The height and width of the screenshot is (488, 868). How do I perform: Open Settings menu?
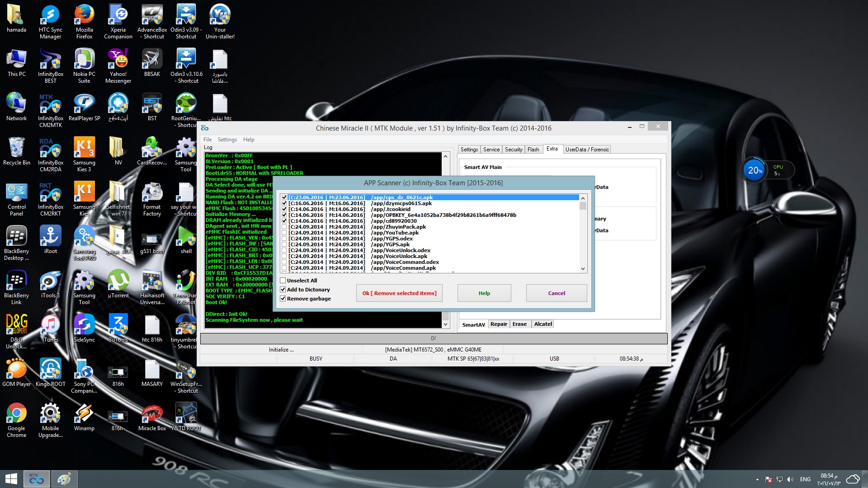(x=227, y=140)
